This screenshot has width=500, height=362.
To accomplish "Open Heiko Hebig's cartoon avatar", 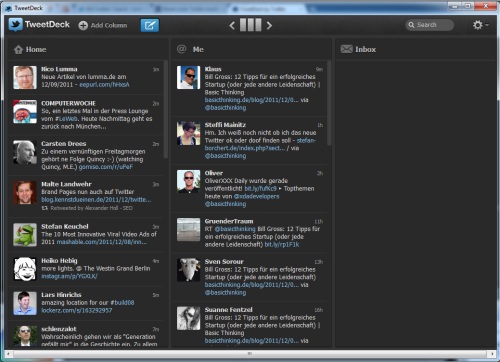I will click(25, 269).
